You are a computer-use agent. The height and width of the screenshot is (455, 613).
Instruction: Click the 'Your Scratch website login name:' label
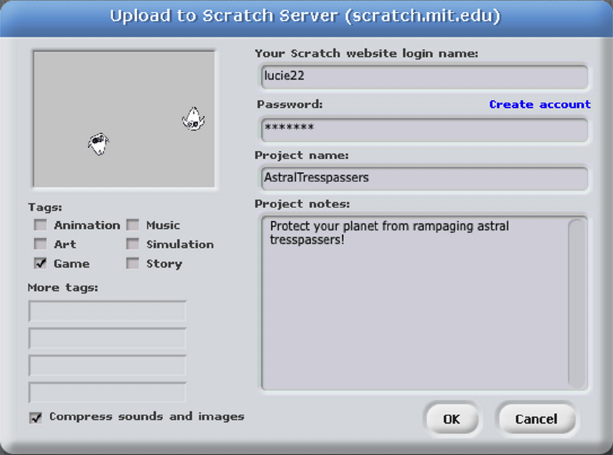(366, 53)
